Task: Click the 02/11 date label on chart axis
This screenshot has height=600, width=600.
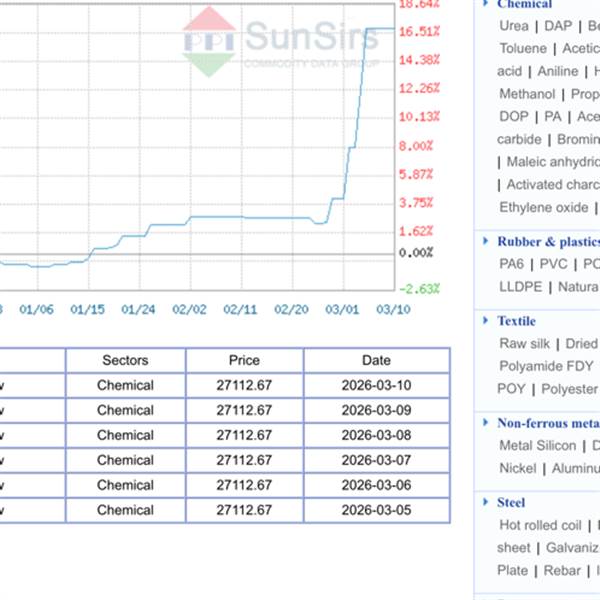Action: [240, 309]
